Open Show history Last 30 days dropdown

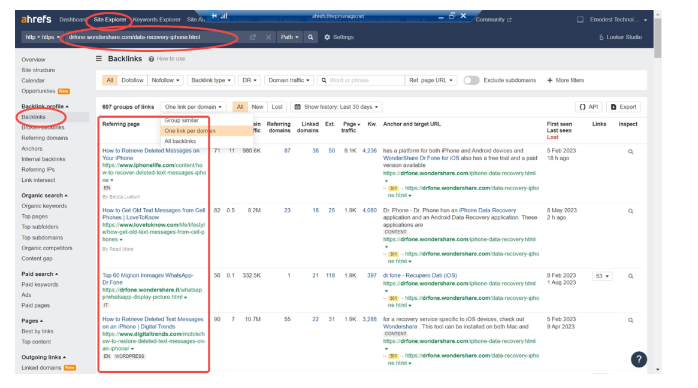click(337, 107)
